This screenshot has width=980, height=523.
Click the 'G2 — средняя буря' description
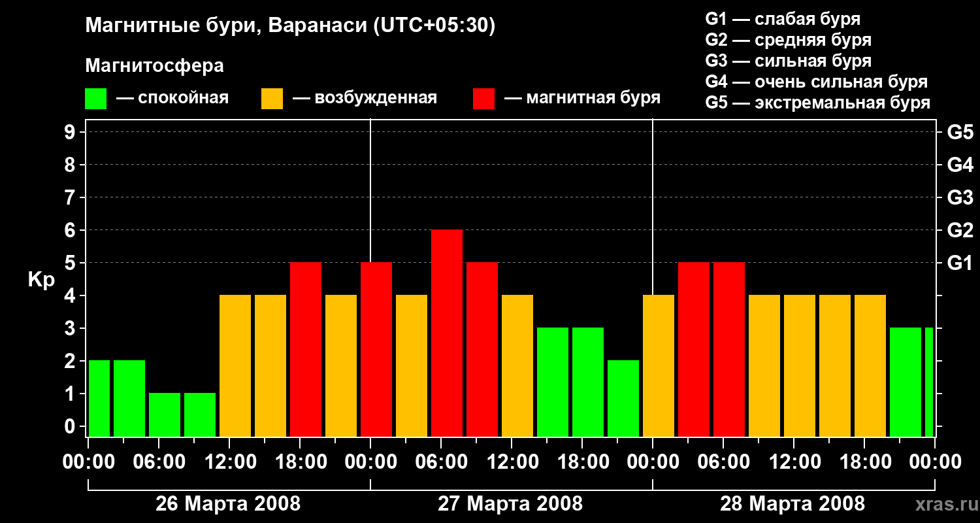(788, 40)
